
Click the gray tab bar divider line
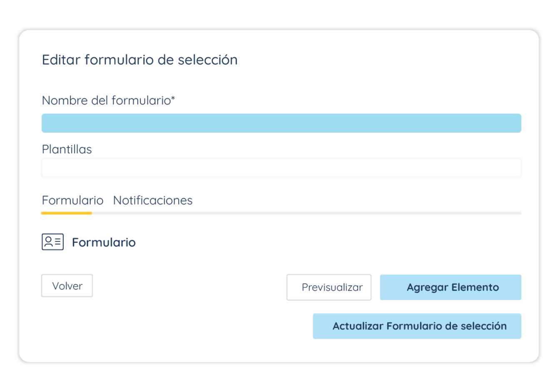pyautogui.click(x=306, y=213)
